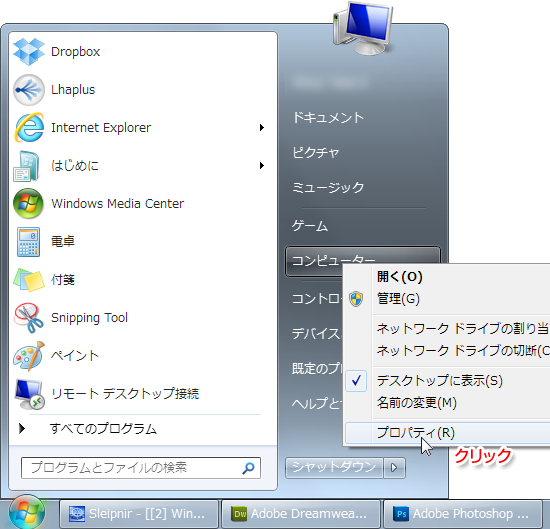Expand the はじめに submenu arrow

tap(262, 165)
